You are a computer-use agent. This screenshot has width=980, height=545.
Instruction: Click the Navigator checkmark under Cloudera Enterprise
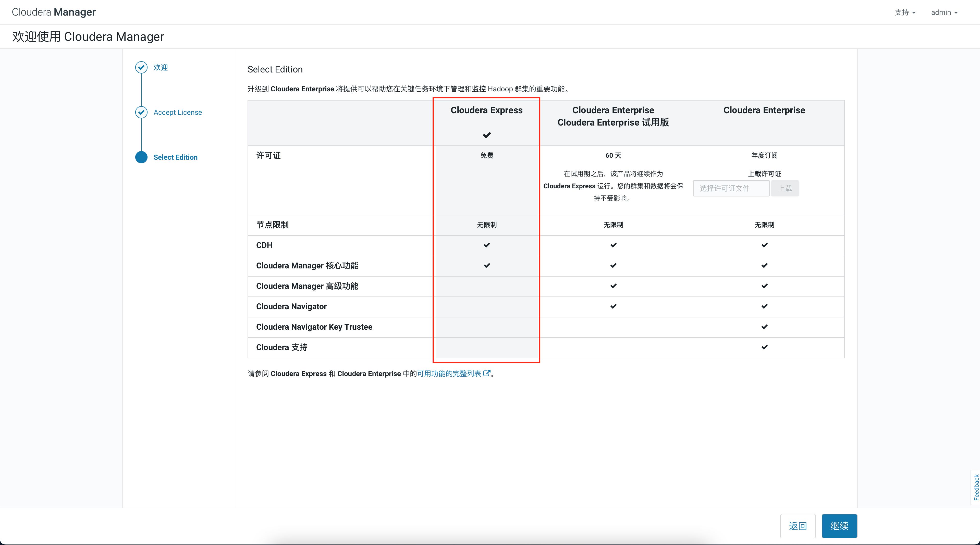(x=764, y=306)
